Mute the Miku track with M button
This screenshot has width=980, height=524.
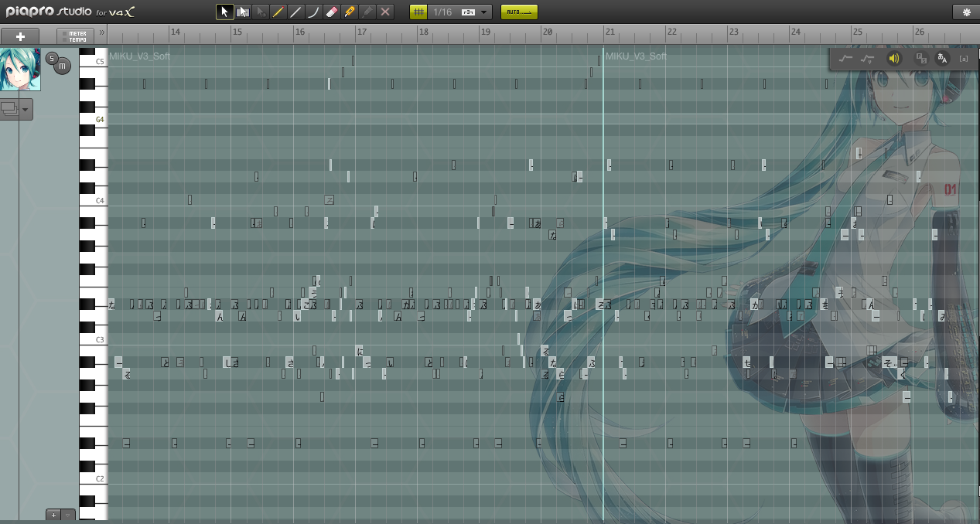63,66
